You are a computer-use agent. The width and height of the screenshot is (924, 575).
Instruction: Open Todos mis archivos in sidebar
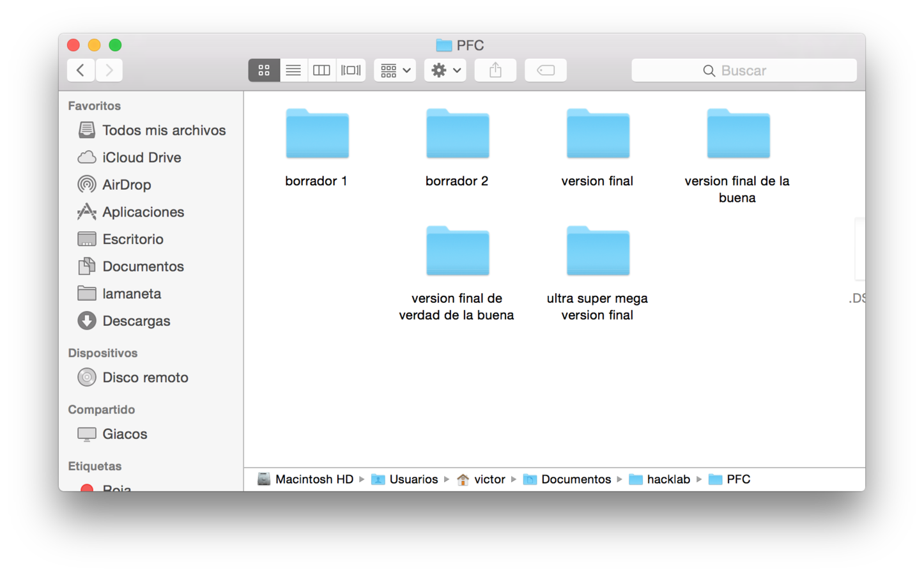[152, 130]
